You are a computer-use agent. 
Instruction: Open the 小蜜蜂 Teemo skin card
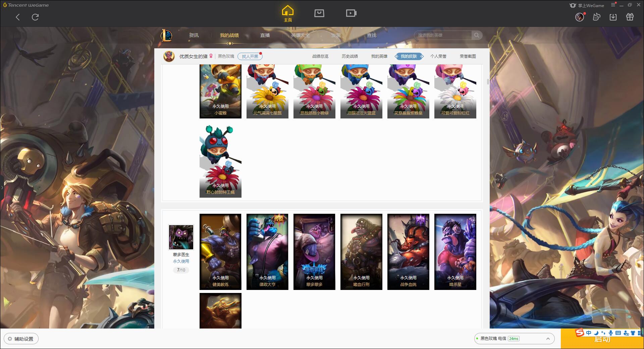tap(220, 91)
